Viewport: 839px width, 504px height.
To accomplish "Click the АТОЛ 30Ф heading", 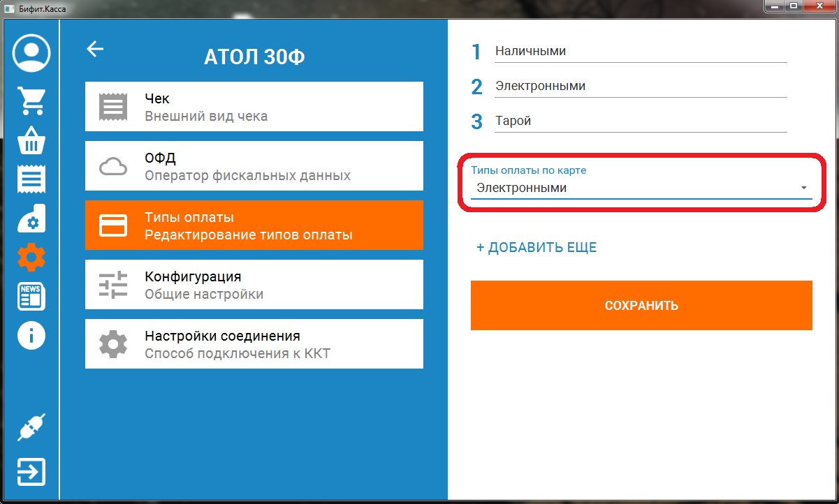I will coord(254,57).
